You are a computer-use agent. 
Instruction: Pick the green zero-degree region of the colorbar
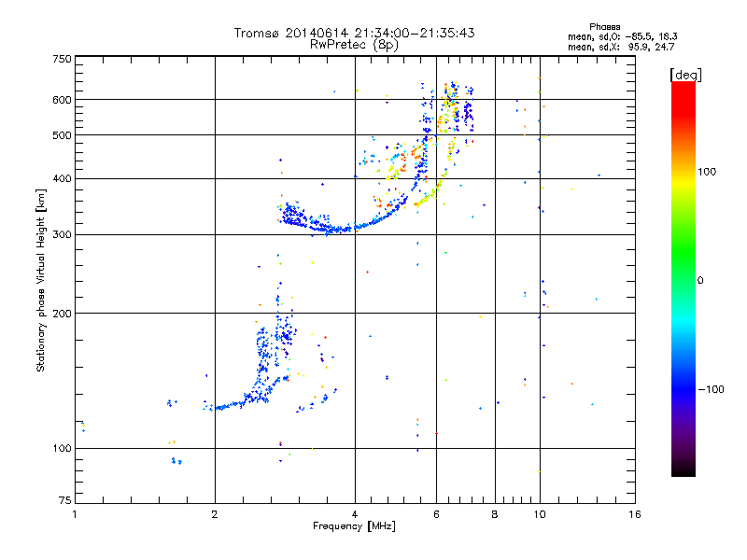(x=684, y=279)
